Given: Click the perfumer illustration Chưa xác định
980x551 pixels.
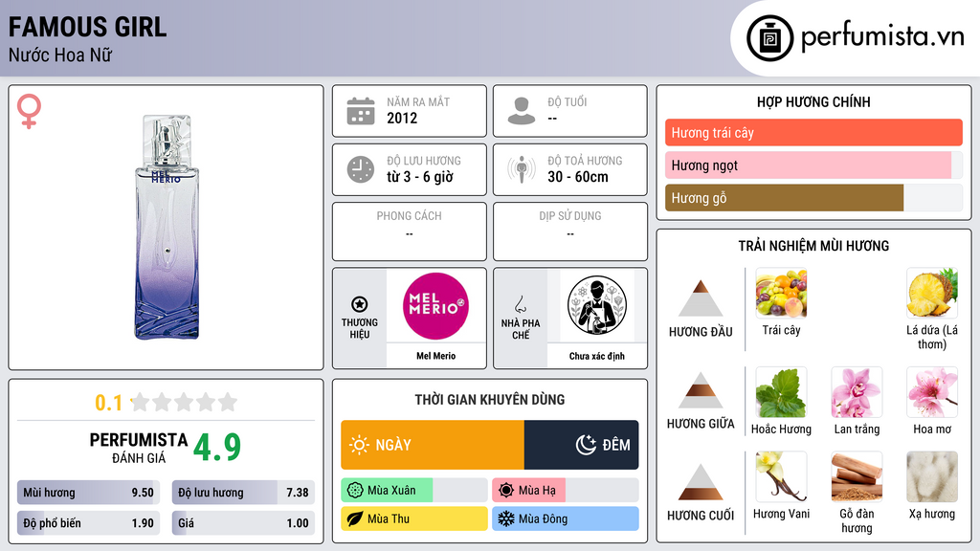Looking at the screenshot, I should pos(597,305).
